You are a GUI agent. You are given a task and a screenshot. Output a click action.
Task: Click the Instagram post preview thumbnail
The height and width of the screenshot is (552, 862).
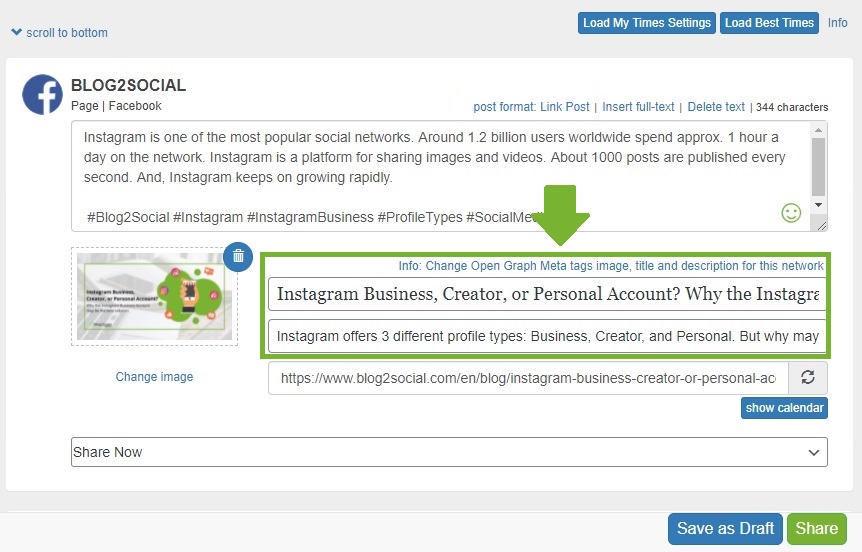pyautogui.click(x=154, y=296)
